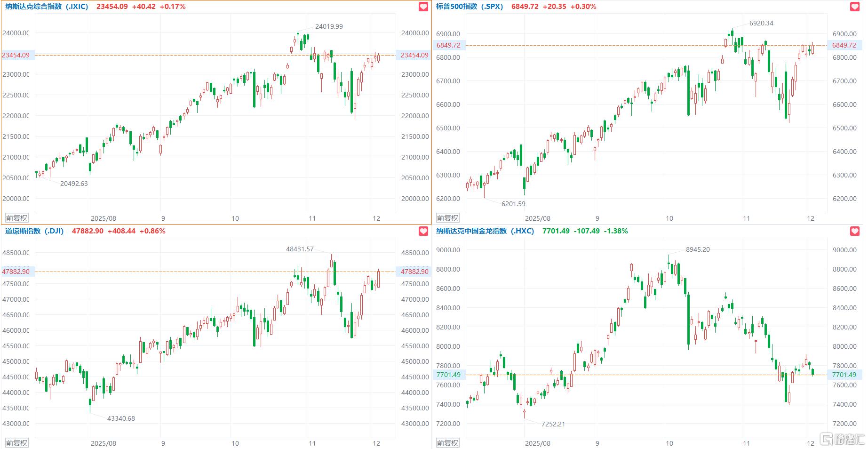Viewport: 868px width, 449px height.
Task: Click the 7252.21 low label on the HXC chart
Action: click(553, 424)
